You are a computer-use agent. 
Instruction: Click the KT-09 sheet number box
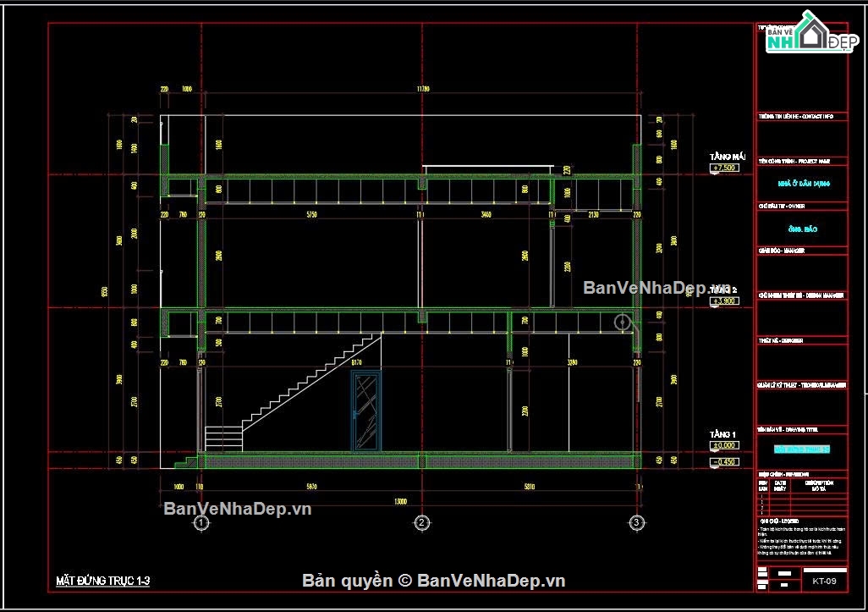click(824, 581)
